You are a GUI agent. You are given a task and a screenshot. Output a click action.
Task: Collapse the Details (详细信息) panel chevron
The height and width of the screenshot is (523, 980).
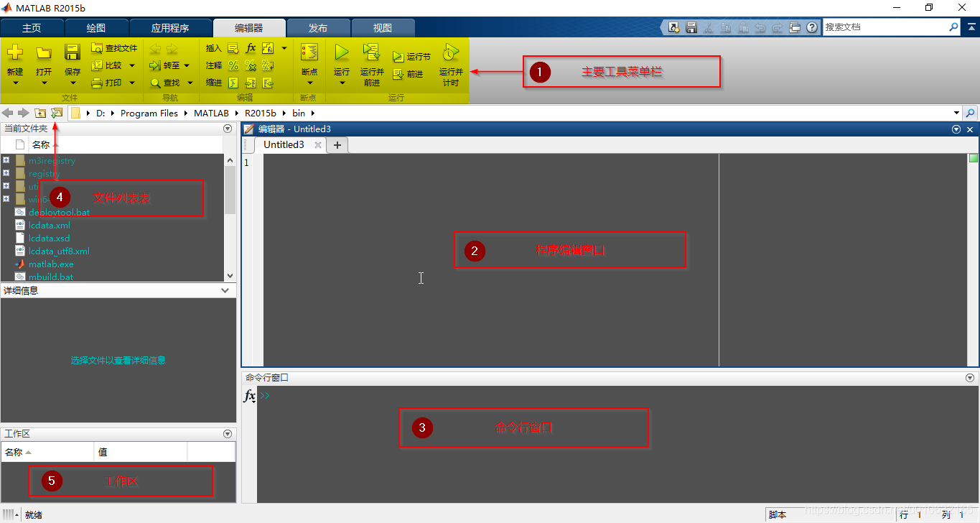(225, 291)
